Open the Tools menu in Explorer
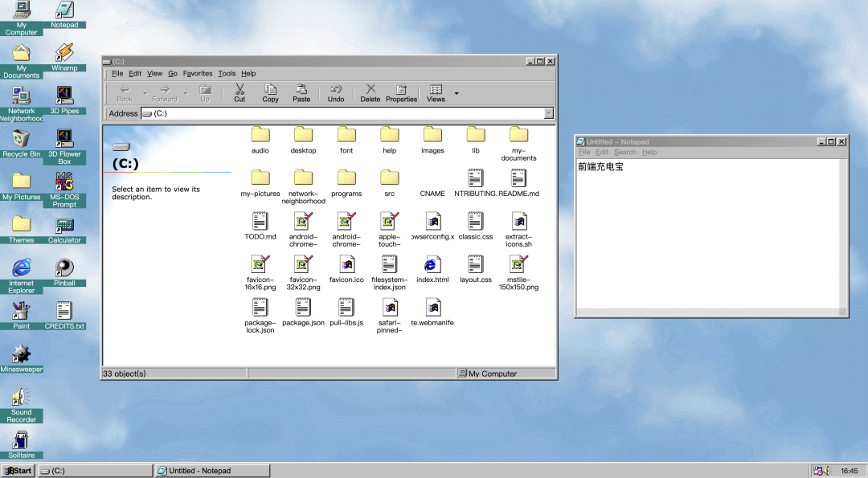This screenshot has height=478, width=868. (x=227, y=74)
